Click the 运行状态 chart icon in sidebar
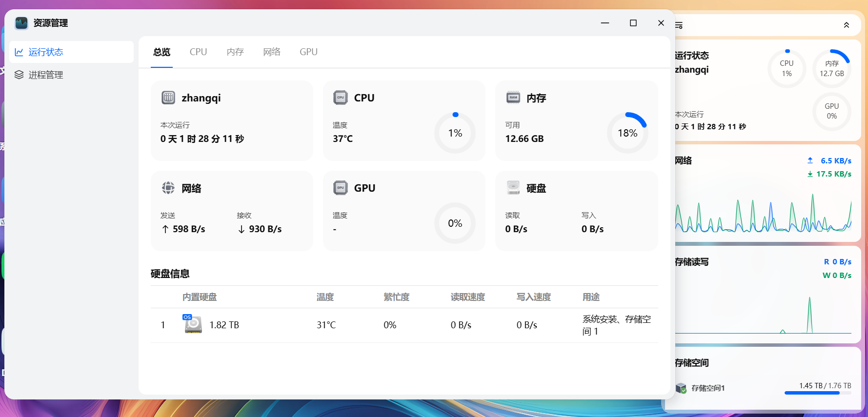868x417 pixels. coord(19,52)
